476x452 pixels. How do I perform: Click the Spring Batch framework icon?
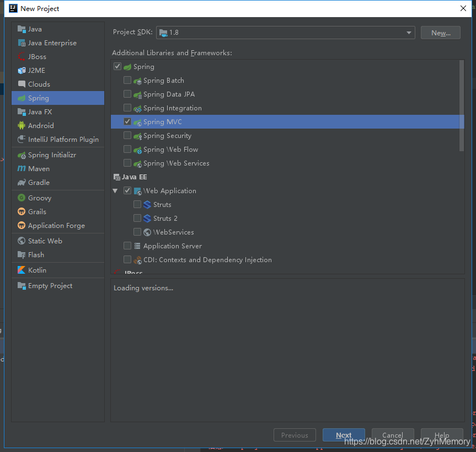tap(137, 81)
